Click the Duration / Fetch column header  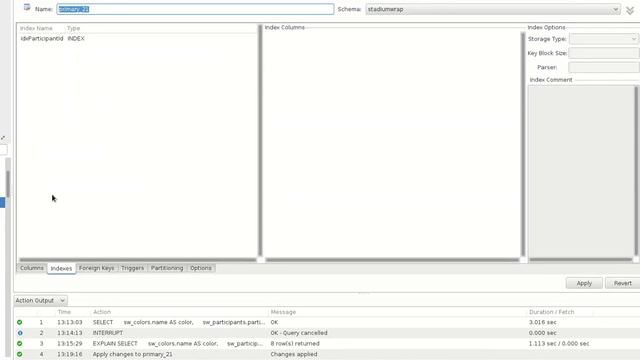point(551,312)
